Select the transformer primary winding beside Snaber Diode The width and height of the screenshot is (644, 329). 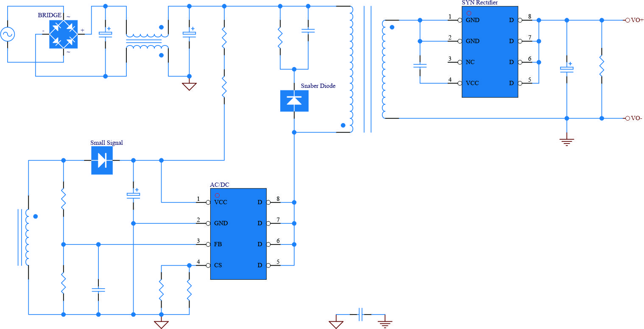[351, 69]
